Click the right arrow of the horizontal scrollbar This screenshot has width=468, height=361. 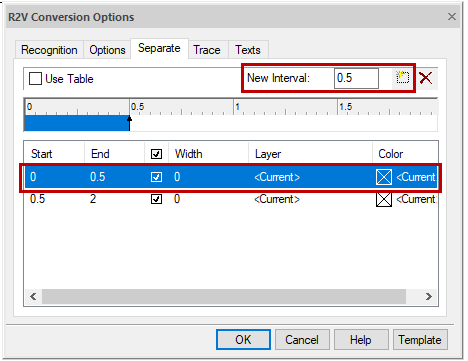point(429,296)
